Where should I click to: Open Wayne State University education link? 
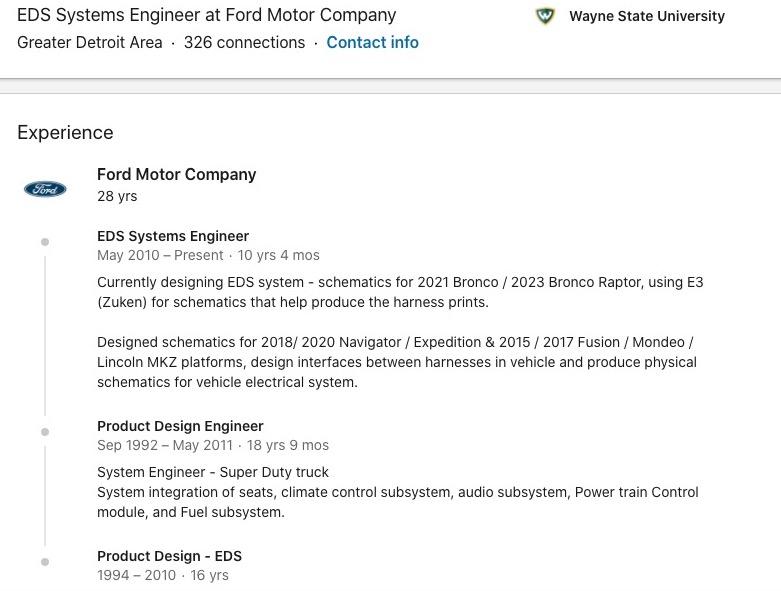[647, 16]
